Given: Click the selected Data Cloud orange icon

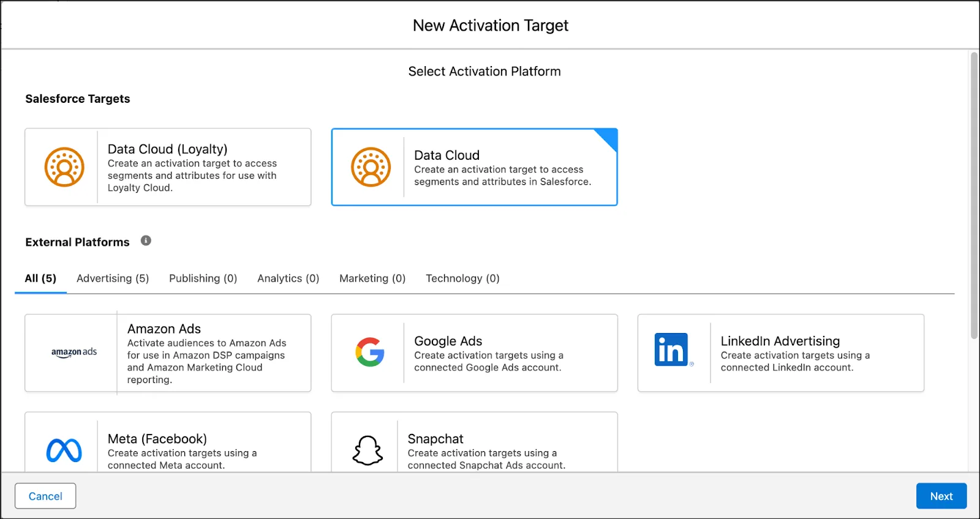Looking at the screenshot, I should click(371, 167).
